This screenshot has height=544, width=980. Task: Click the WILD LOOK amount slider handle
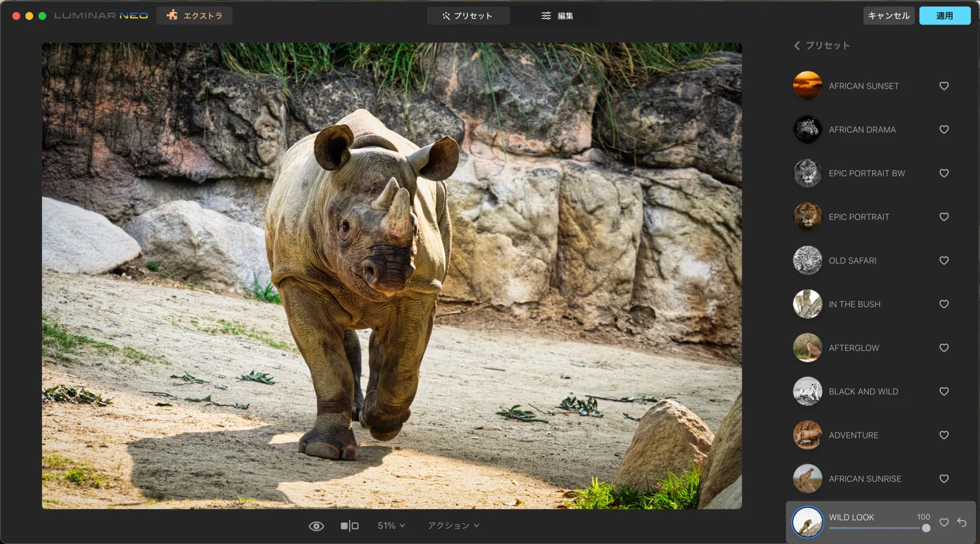926,528
